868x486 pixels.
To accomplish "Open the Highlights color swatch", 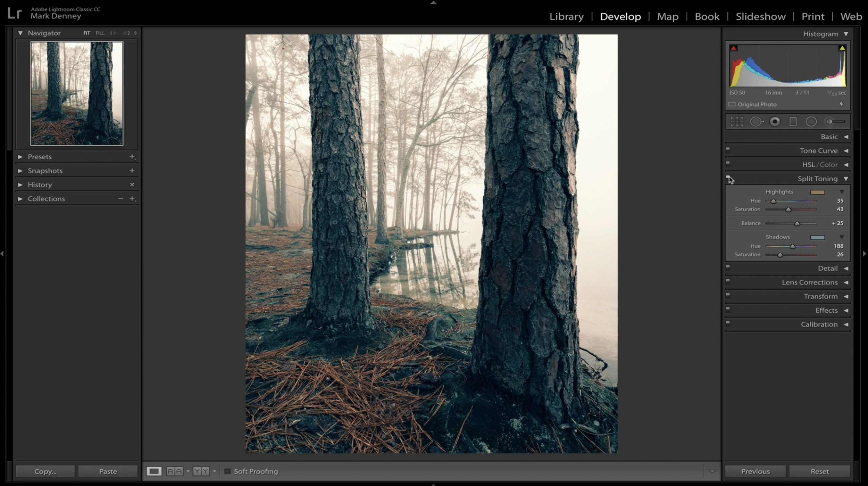I will (817, 192).
